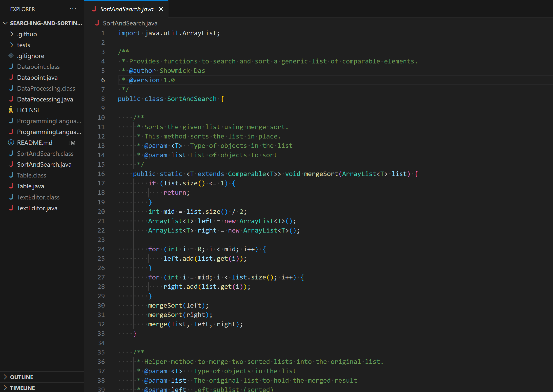This screenshot has width=553, height=392.
Task: Open README.md file
Action: pos(35,143)
